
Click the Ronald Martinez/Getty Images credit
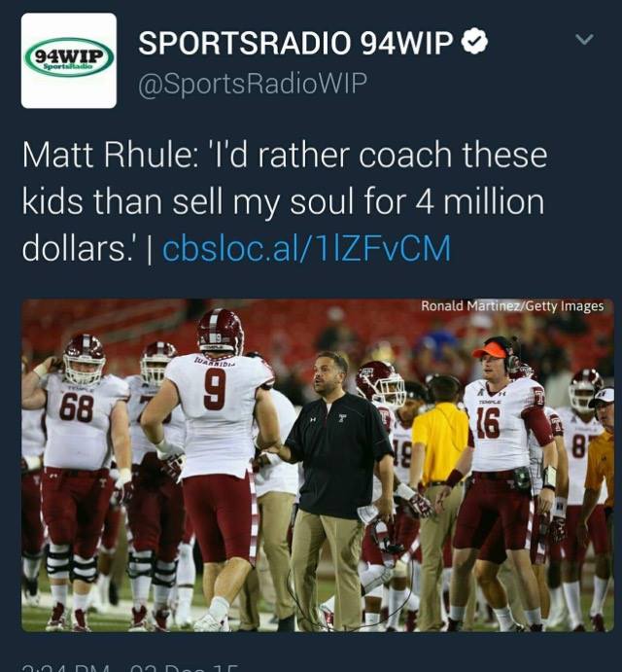[512, 306]
